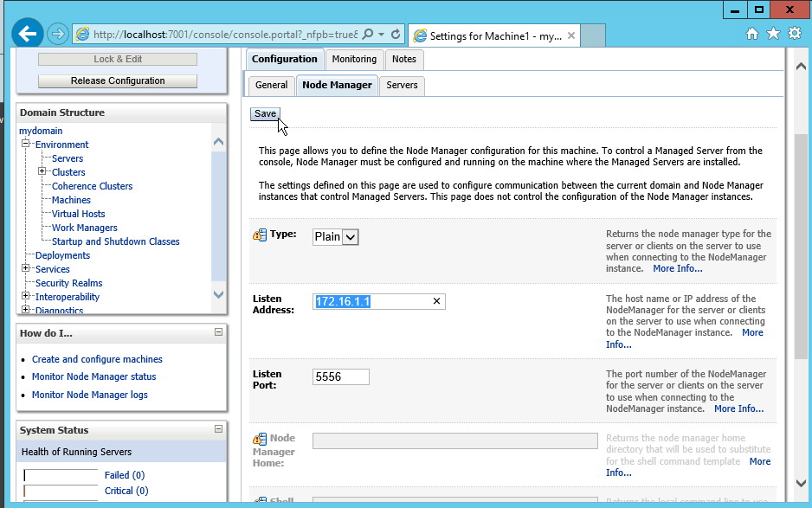Collapse the Environment tree node
Image resolution: width=812 pixels, height=508 pixels.
click(x=26, y=145)
